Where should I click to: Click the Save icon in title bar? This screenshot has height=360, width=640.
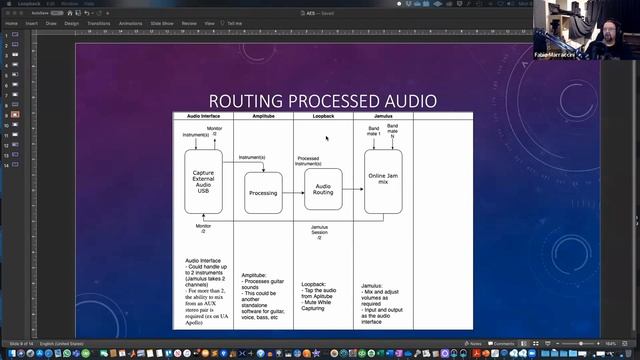click(78, 13)
